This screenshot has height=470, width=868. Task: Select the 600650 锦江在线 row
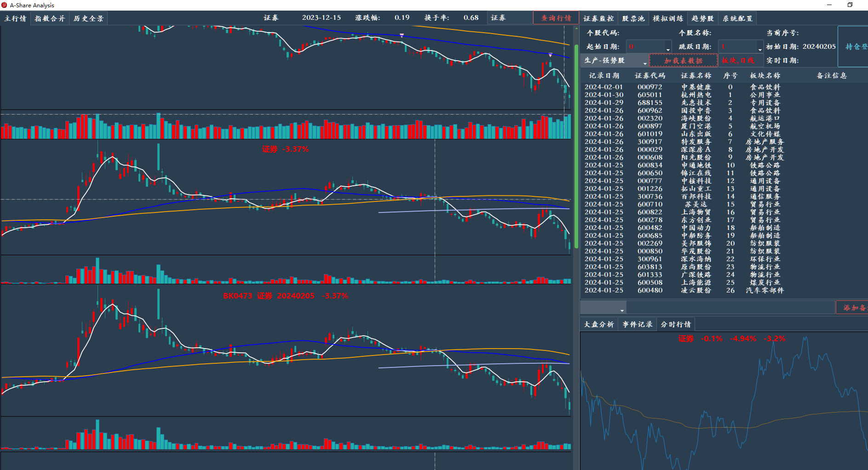tap(724, 173)
